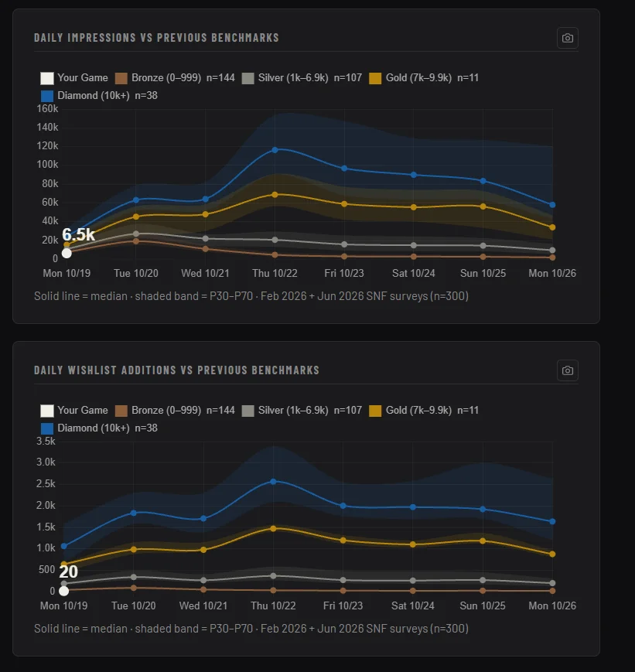Click "Thu 10/22" axis label in impressions chart
The width and height of the screenshot is (635, 672).
tap(275, 274)
